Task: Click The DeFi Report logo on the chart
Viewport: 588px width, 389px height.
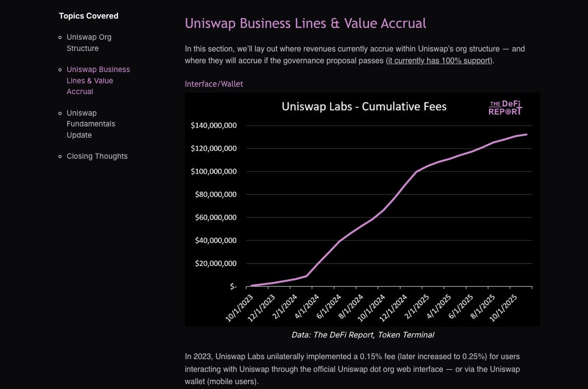Action: pyautogui.click(x=506, y=106)
